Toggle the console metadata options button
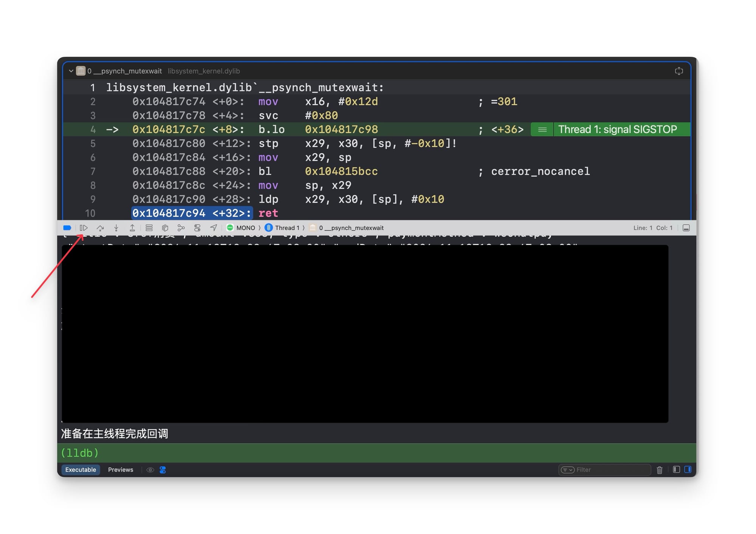The width and height of the screenshot is (756, 534). point(163,470)
